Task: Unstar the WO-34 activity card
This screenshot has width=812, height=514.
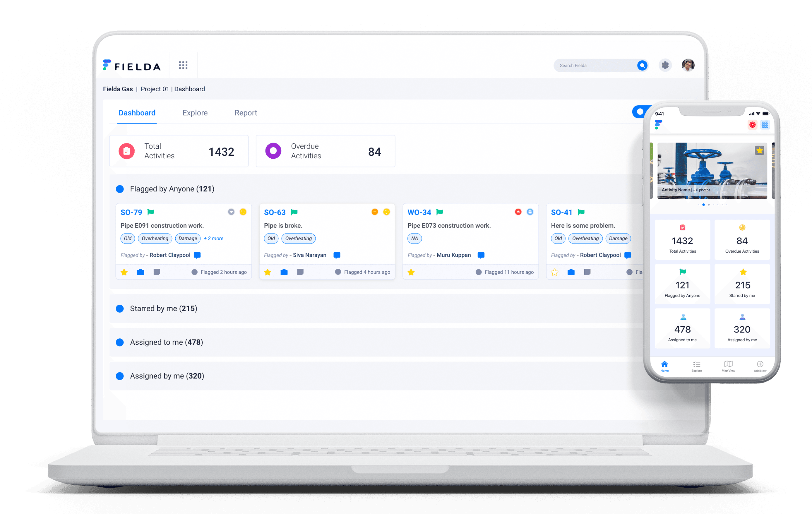Action: click(x=411, y=272)
